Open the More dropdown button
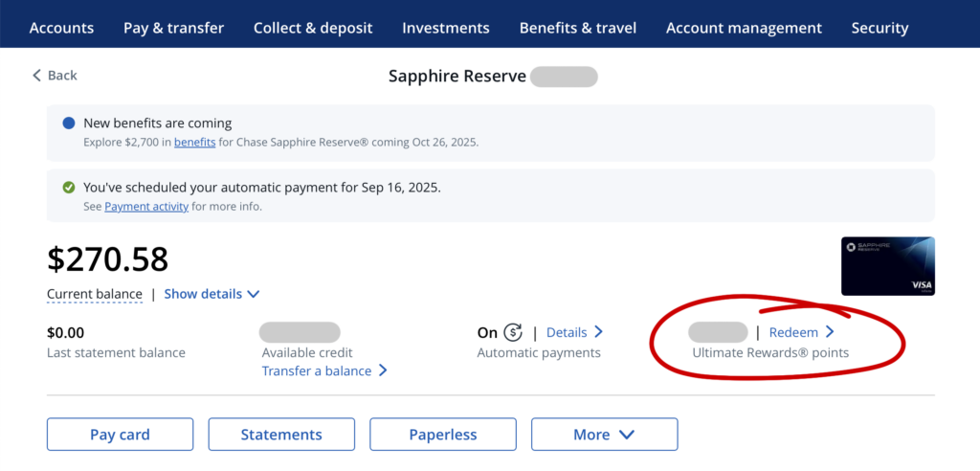The width and height of the screenshot is (980, 471). 604,435
